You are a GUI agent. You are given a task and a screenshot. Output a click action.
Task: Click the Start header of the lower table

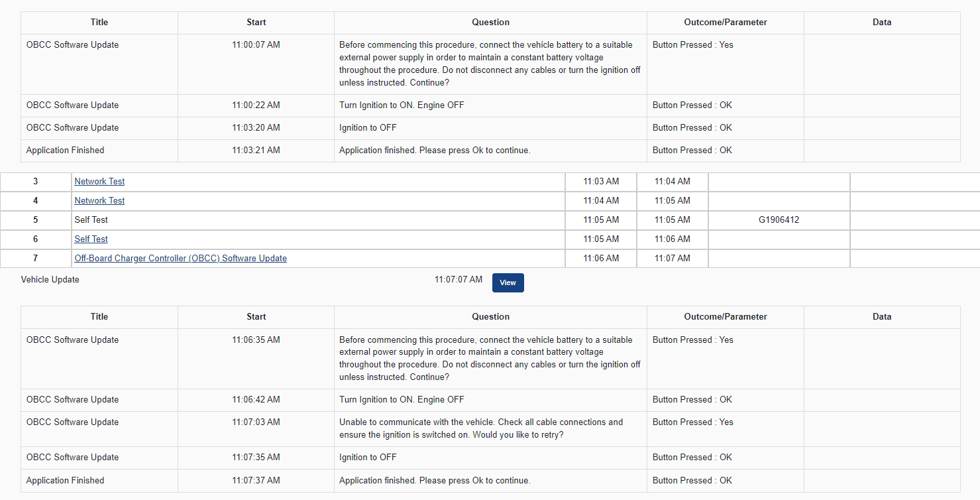[256, 317]
